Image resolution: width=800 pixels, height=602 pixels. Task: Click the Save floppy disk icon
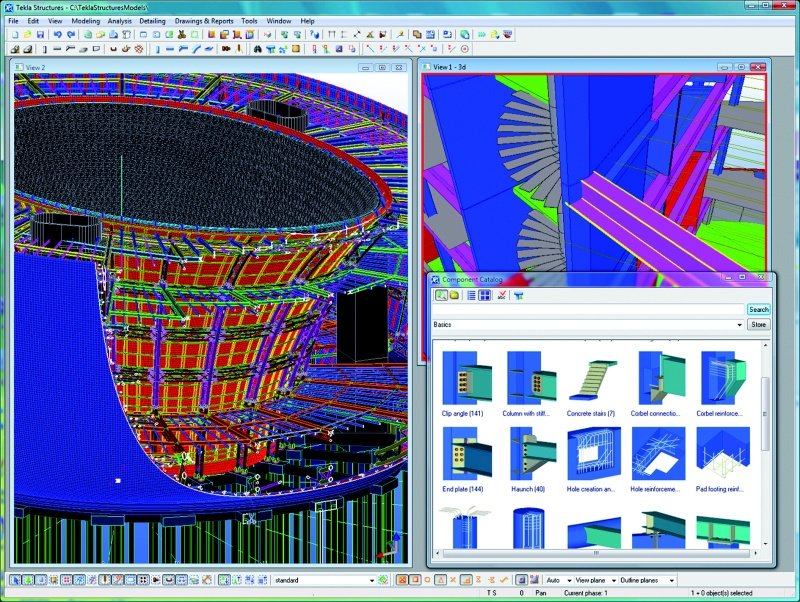click(40, 35)
